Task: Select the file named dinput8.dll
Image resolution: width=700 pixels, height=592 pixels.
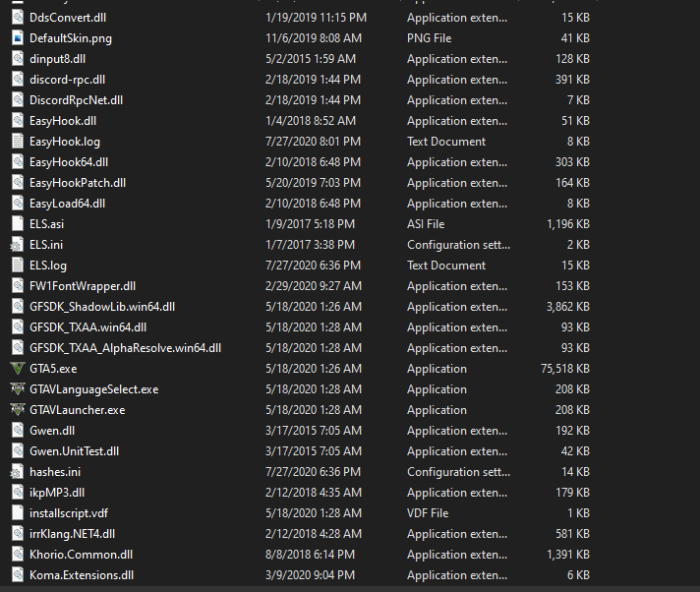Action: pos(57,59)
